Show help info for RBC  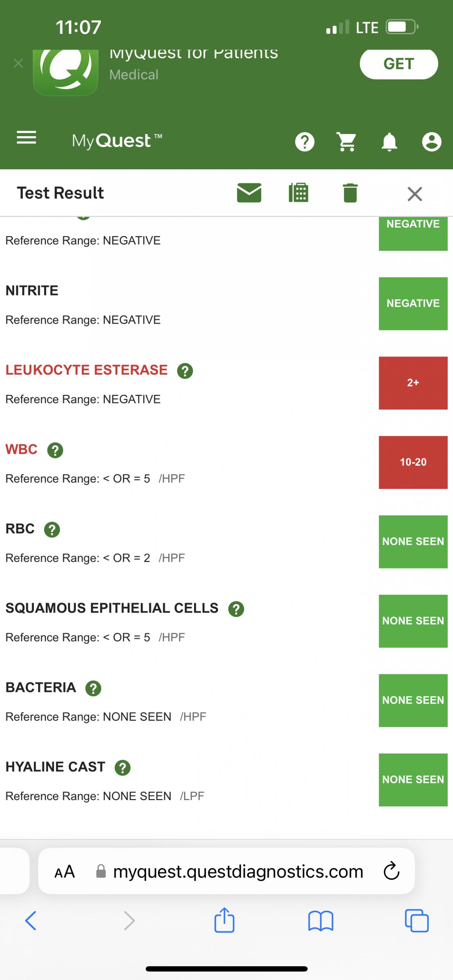coord(52,530)
